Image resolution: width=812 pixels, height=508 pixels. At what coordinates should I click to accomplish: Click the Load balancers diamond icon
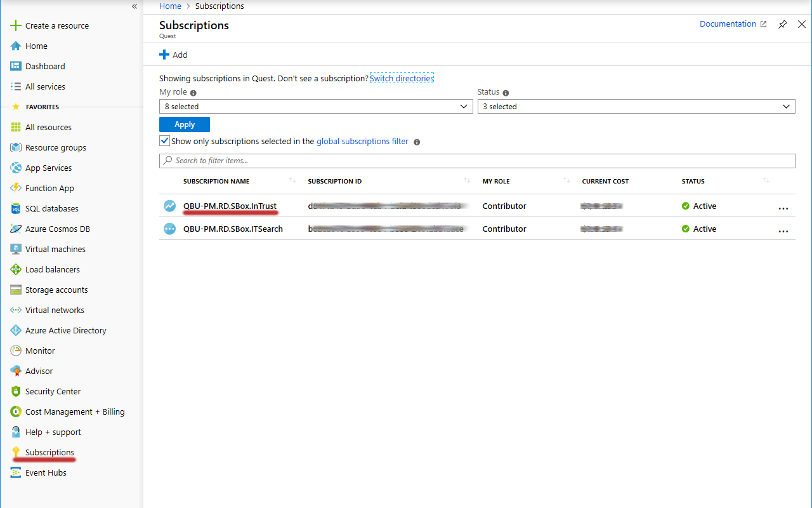(x=16, y=269)
